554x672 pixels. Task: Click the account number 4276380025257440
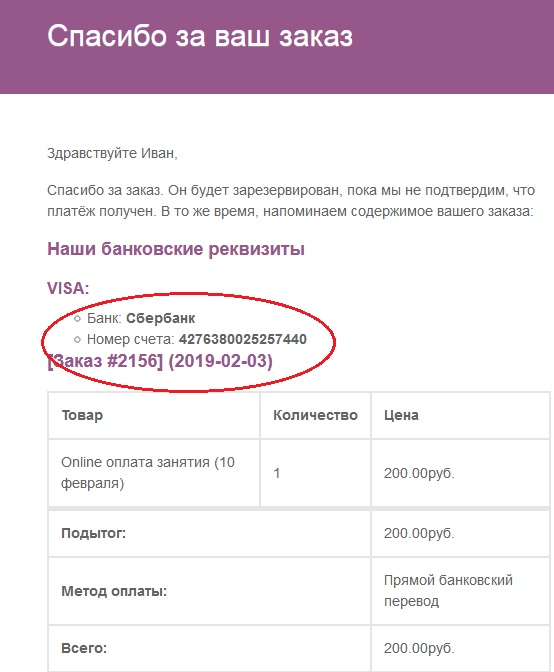pos(243,339)
